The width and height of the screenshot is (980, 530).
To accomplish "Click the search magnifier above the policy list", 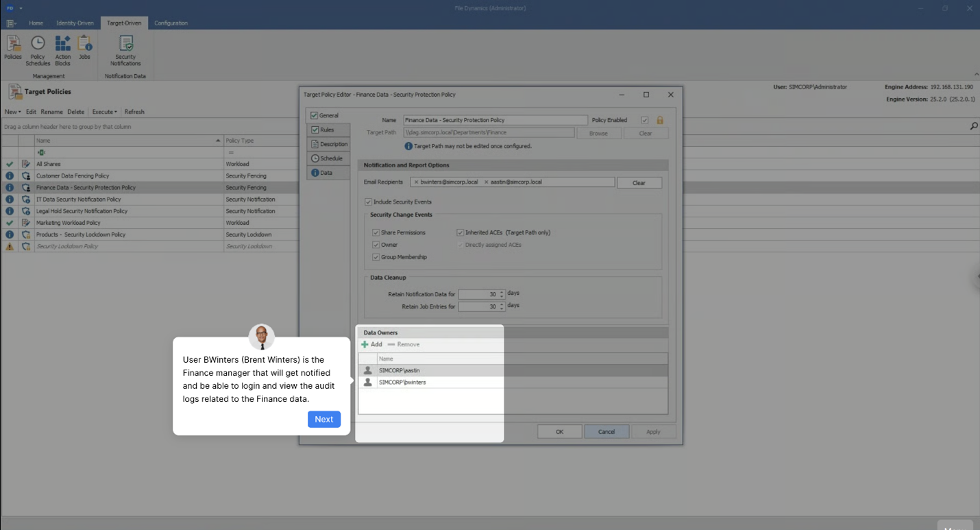I will [973, 126].
